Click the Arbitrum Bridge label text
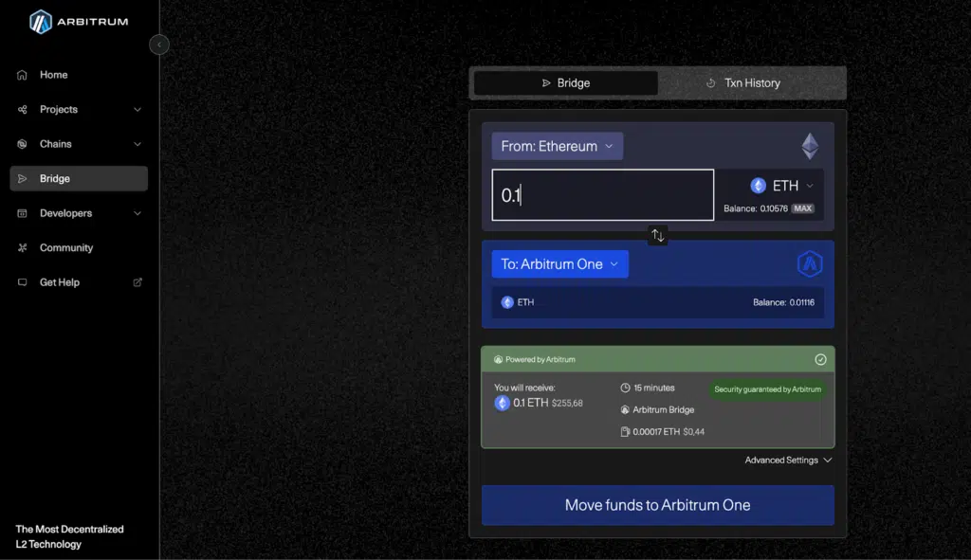Image resolution: width=971 pixels, height=560 pixels. 663,409
